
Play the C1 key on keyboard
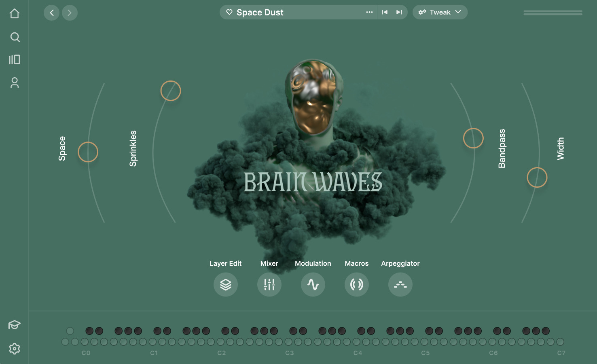152,342
